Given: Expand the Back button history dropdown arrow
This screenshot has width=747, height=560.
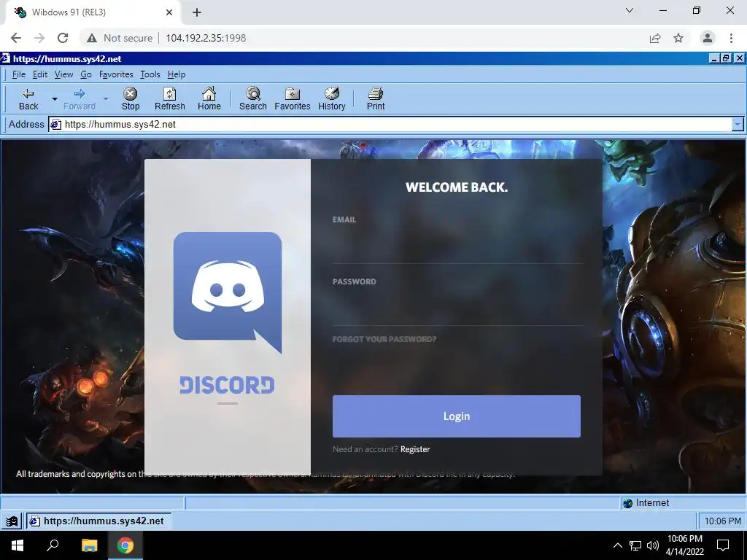Looking at the screenshot, I should pos(54,99).
